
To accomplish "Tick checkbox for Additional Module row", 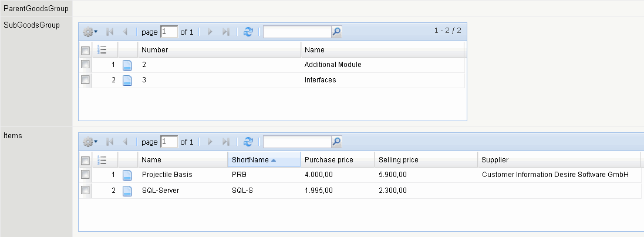I will pyautogui.click(x=85, y=64).
